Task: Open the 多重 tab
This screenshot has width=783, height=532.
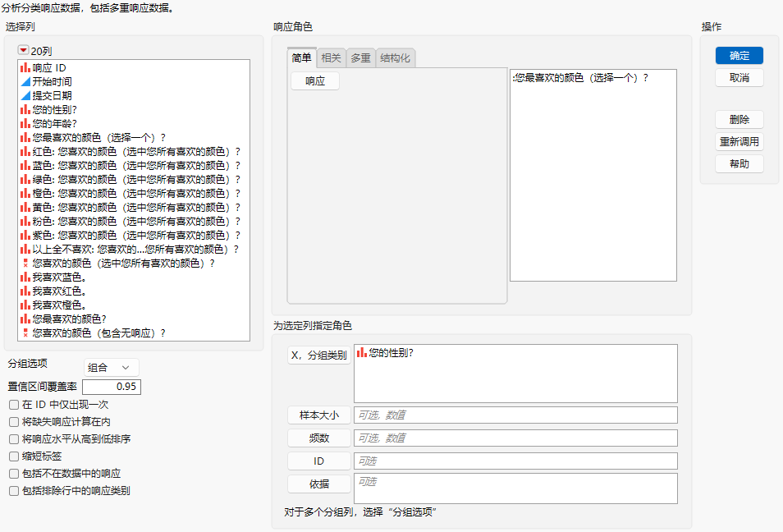Action: coord(360,58)
